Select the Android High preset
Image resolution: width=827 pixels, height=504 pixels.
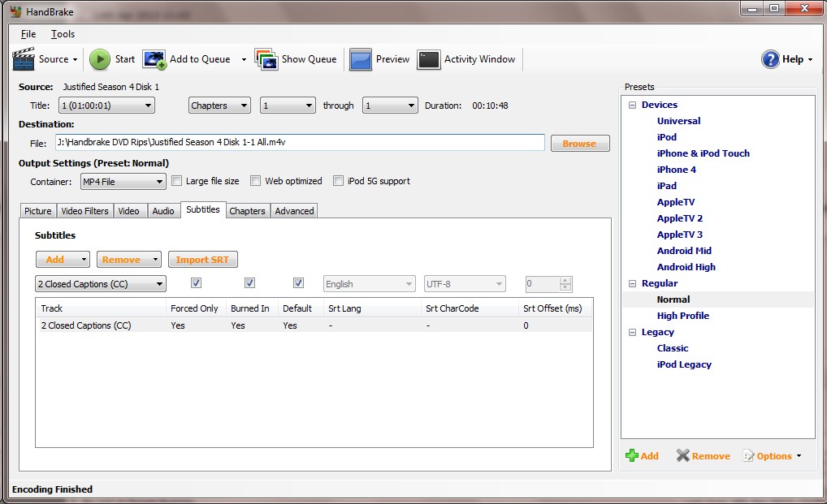686,267
